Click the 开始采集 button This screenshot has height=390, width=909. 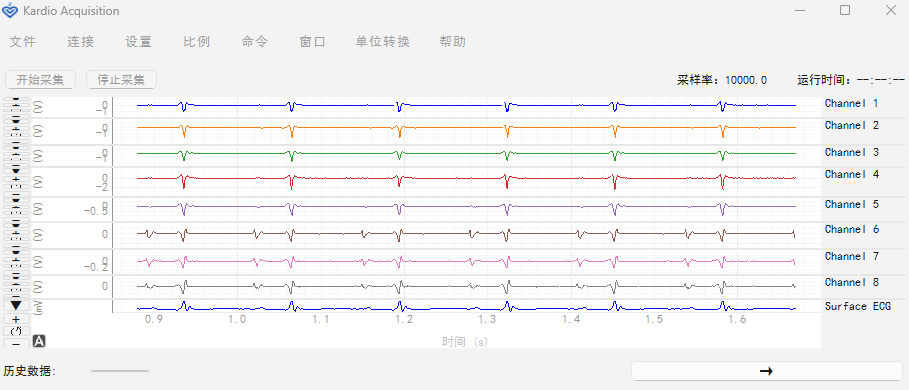point(40,80)
